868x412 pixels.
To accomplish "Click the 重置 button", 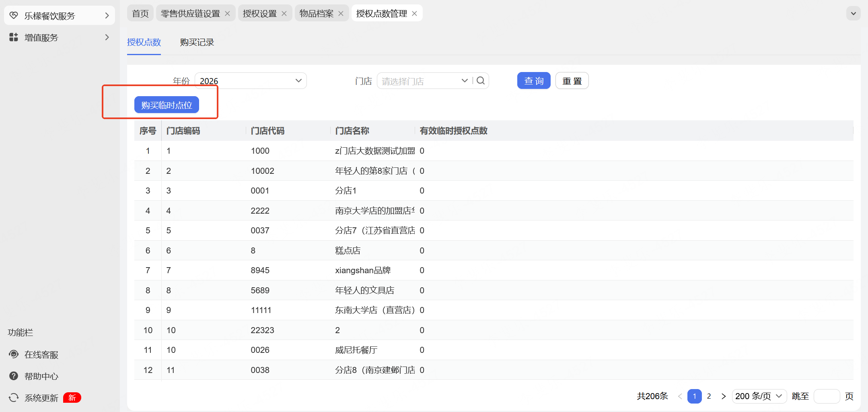I will coord(572,81).
